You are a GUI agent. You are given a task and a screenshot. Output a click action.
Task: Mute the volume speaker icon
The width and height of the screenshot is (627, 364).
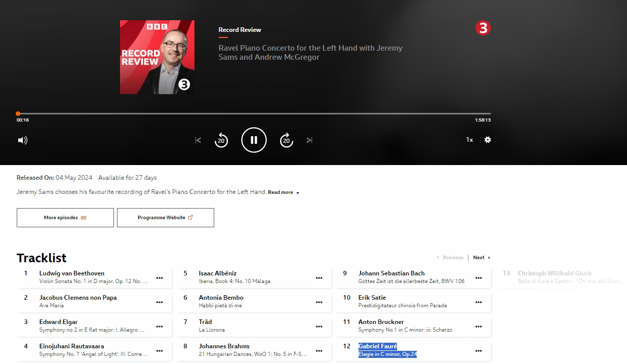[22, 140]
